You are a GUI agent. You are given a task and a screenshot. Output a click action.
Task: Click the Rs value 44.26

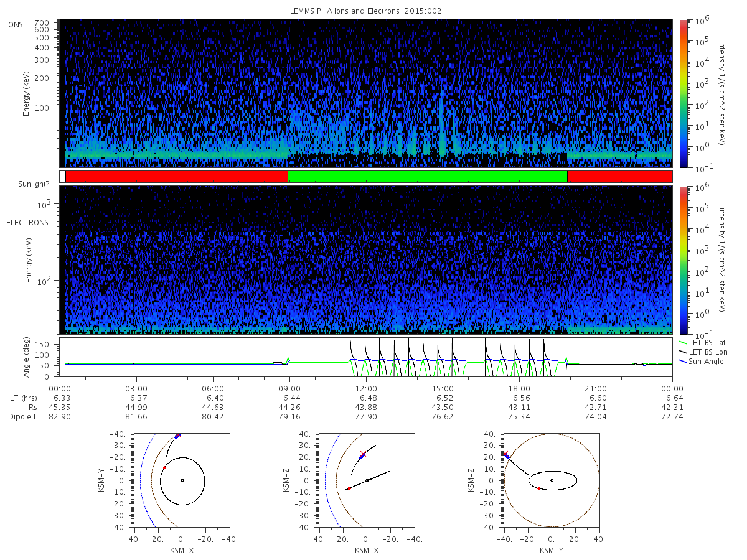tap(289, 408)
